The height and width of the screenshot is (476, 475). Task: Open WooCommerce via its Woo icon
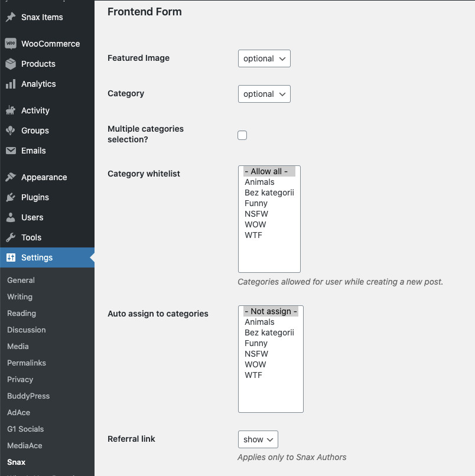pyautogui.click(x=11, y=44)
